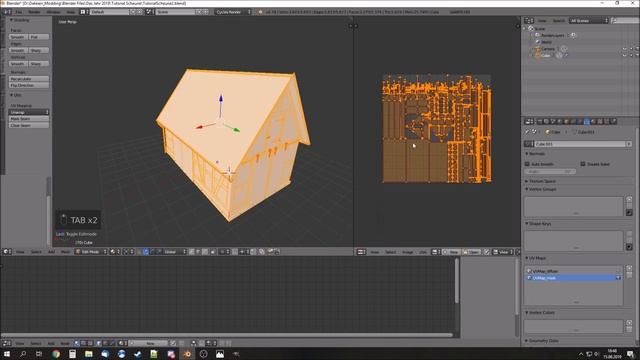
Task: Add a new vertex group
Action: tap(629, 199)
